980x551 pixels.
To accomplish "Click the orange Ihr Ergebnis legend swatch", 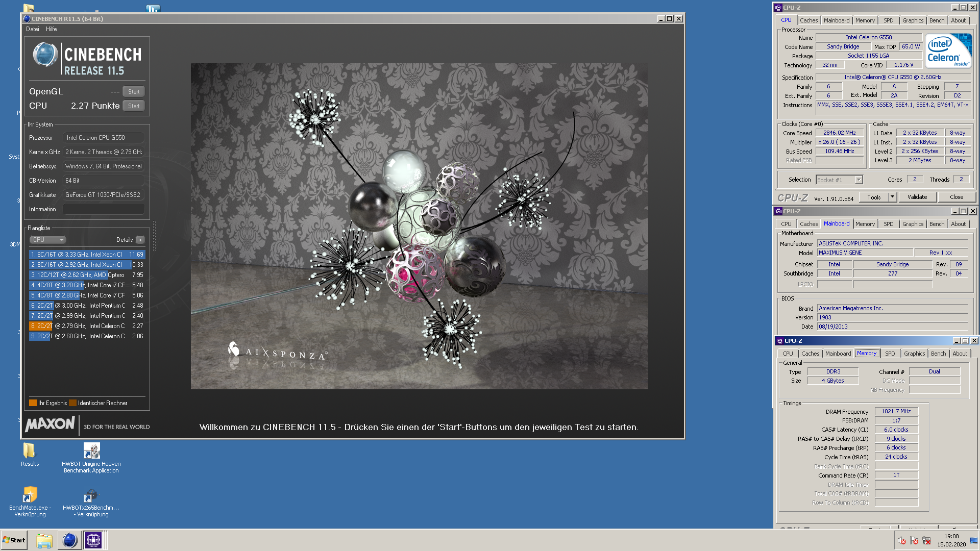I will click(33, 403).
